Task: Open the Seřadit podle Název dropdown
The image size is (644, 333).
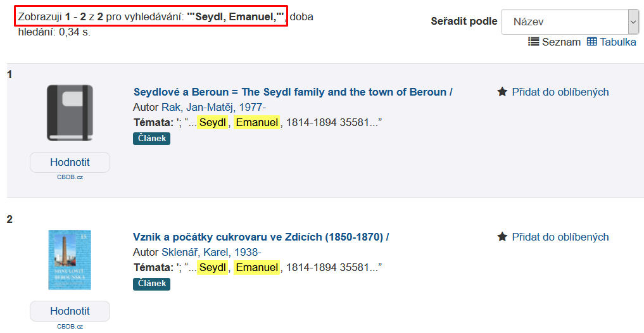Action: [570, 22]
